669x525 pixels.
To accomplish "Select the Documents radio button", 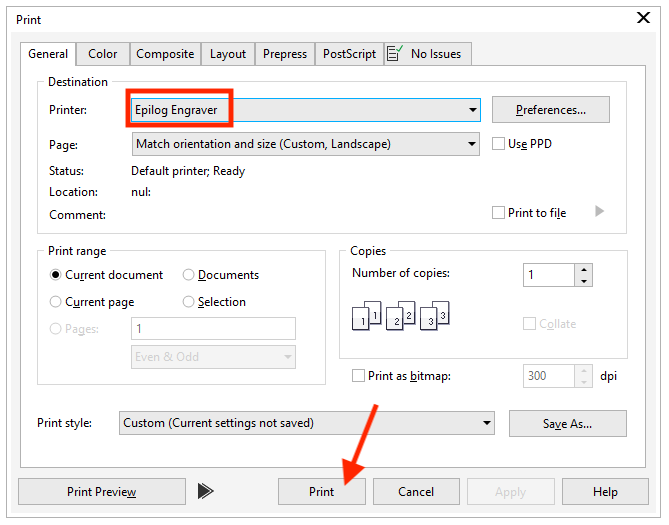I will (x=188, y=274).
